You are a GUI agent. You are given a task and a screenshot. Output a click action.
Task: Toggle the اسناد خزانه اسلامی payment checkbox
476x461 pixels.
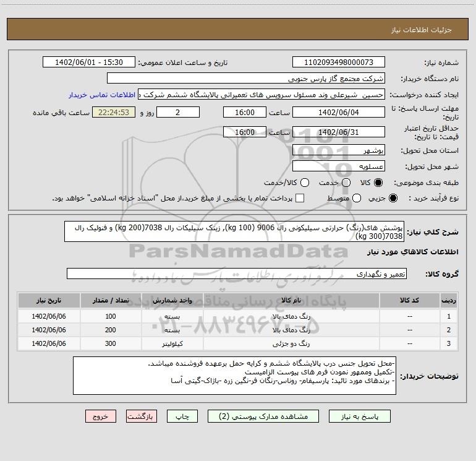tap(300, 198)
